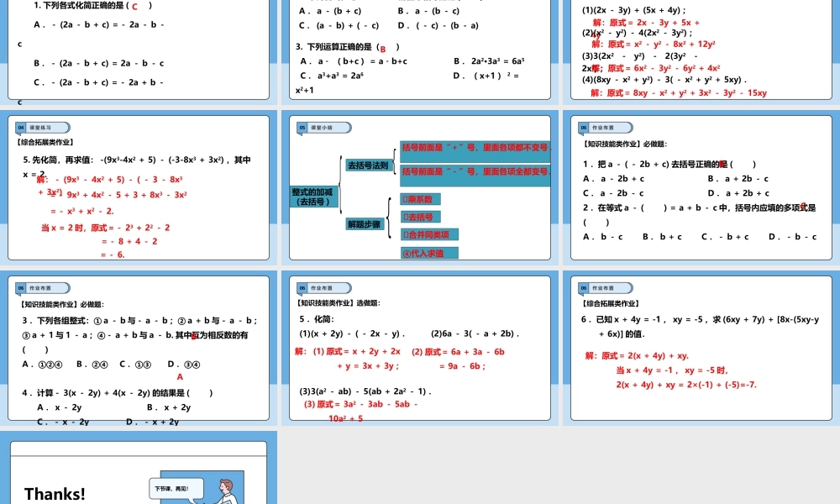Expand the "解题步骤" branch
The height and width of the screenshot is (504, 840).
[x=365, y=225]
